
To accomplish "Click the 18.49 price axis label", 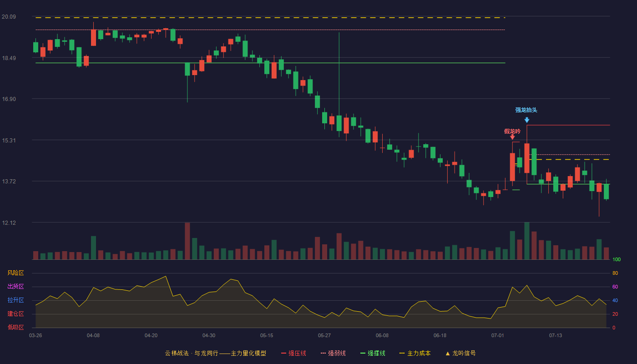I will pyautogui.click(x=9, y=58).
